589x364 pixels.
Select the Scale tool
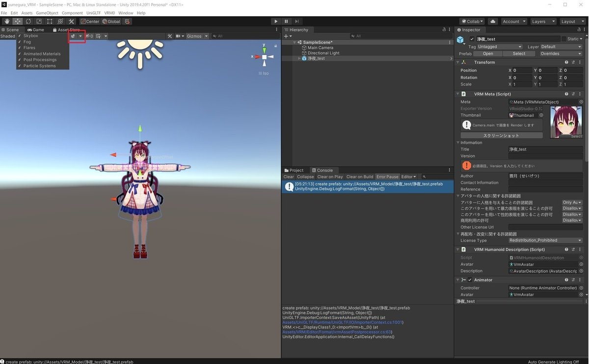click(39, 21)
